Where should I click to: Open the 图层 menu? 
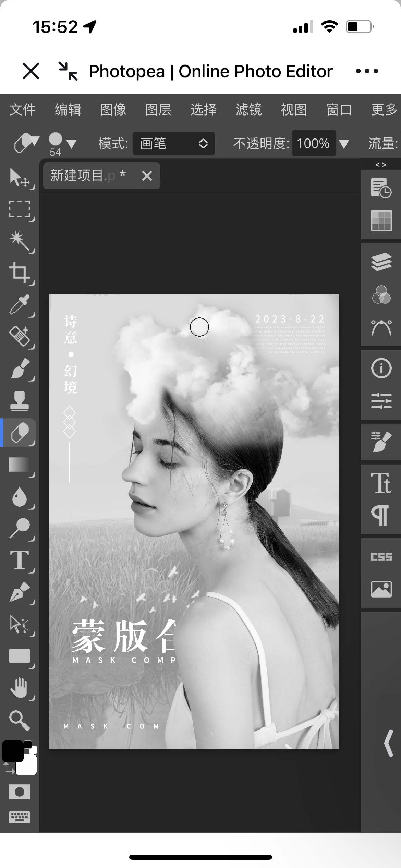pos(158,110)
